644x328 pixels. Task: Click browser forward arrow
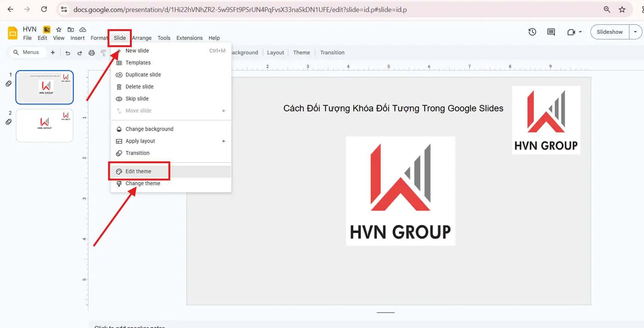pyautogui.click(x=27, y=9)
